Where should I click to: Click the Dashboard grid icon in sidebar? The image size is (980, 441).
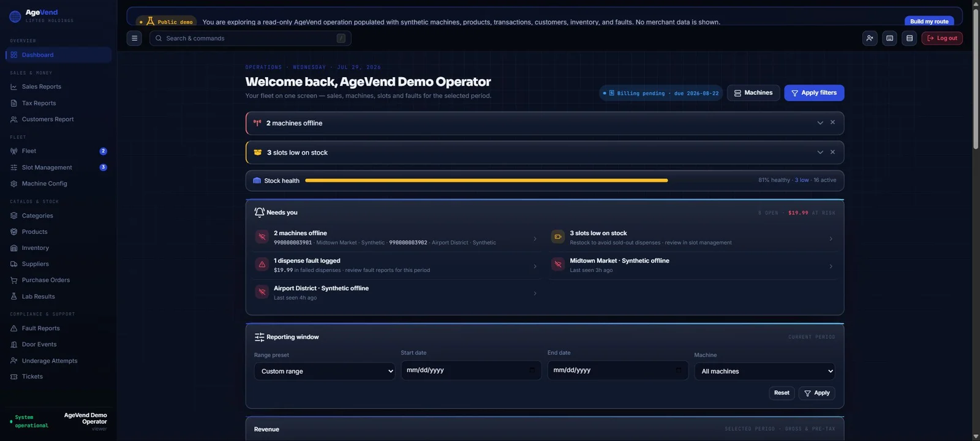[14, 55]
